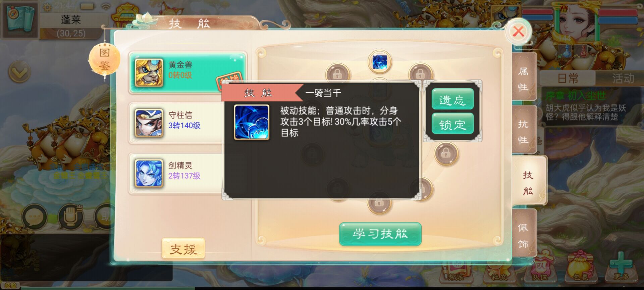Click the 学习技能 button
Screen dimensions: 644x290
(380, 234)
